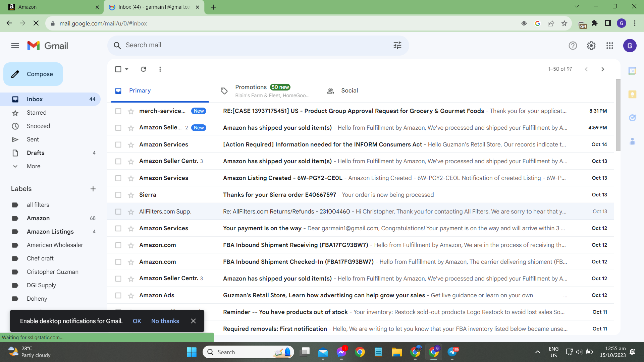Go to the next page of emails
This screenshot has height=362, width=644.
[x=603, y=69]
